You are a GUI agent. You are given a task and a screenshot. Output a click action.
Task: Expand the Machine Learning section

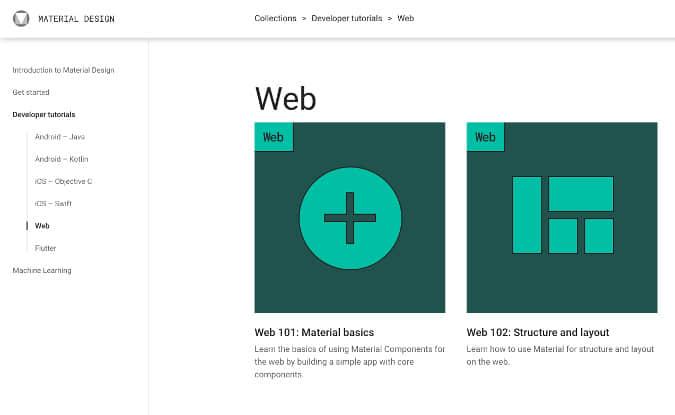click(42, 270)
